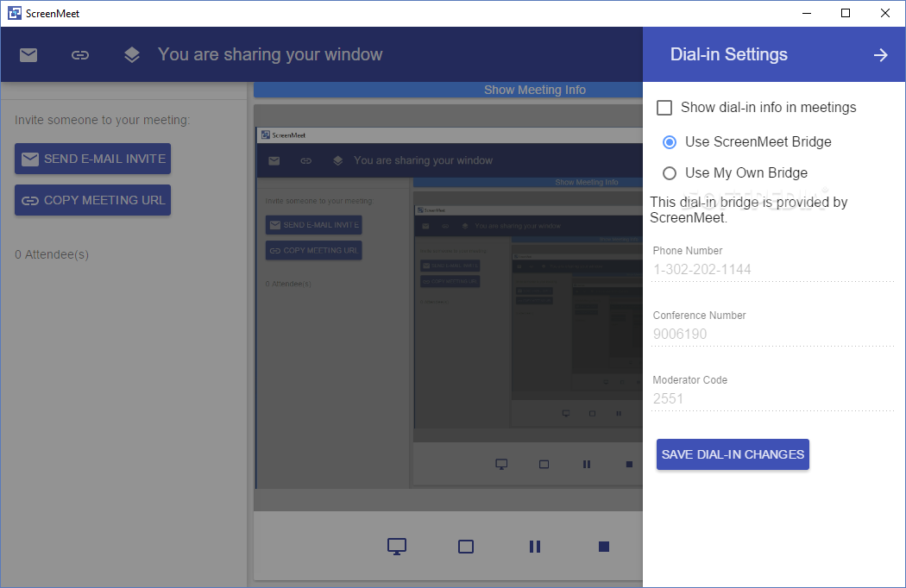Click the Invite someone to your meeting label
Screen dimensions: 906x588
click(x=103, y=120)
